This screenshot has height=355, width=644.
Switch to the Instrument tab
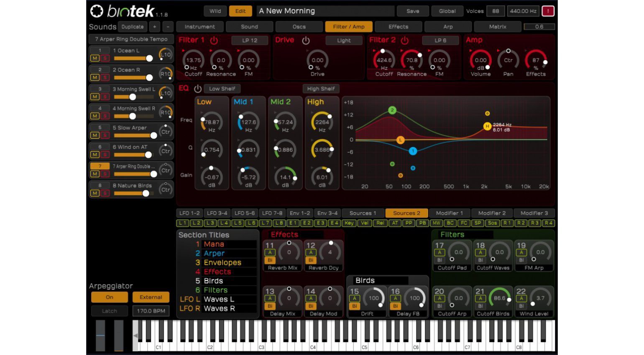pyautogui.click(x=199, y=27)
